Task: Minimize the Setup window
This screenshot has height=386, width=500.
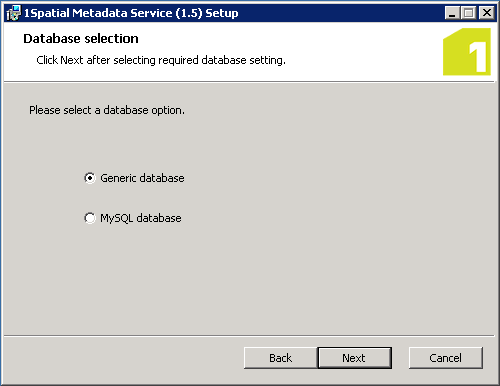Action: click(452, 13)
